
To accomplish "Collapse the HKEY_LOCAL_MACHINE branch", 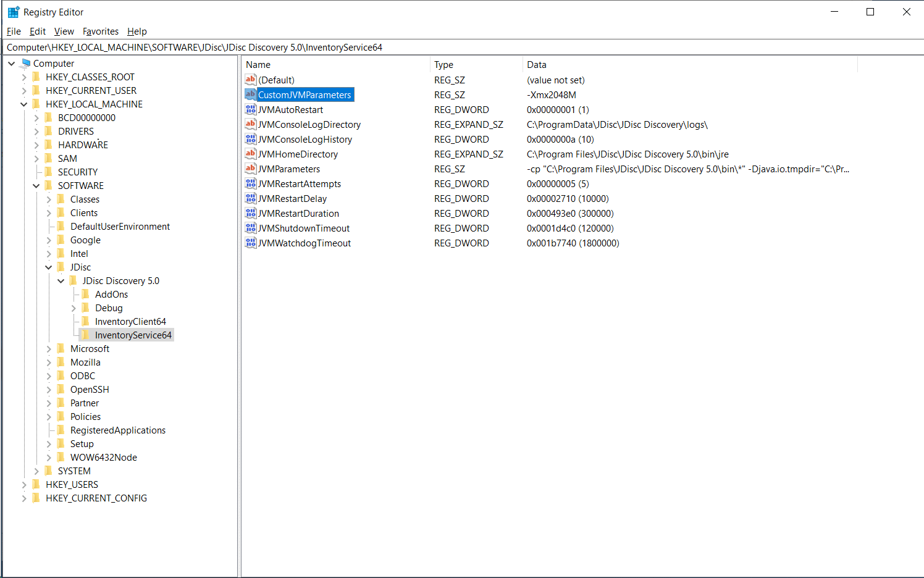I will (x=23, y=104).
